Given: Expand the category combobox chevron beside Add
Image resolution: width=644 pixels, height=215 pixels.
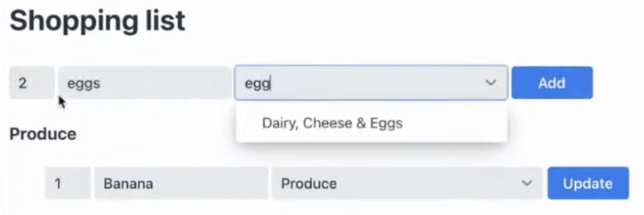Looking at the screenshot, I should pos(490,83).
